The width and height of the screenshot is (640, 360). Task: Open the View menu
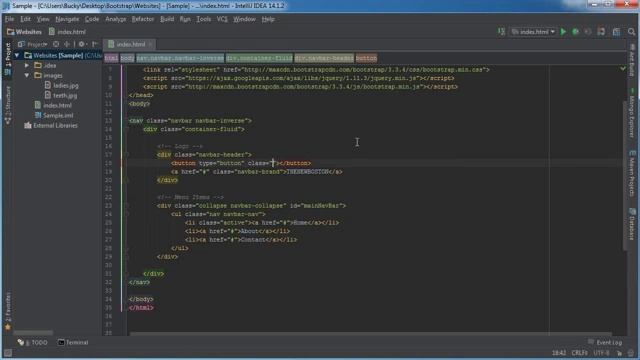[x=43, y=19]
